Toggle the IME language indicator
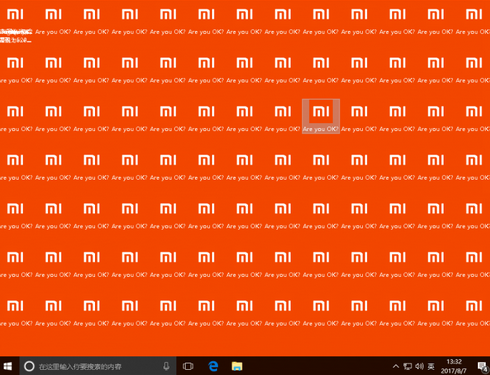Screen dimensions: 490x375 coord(431,366)
